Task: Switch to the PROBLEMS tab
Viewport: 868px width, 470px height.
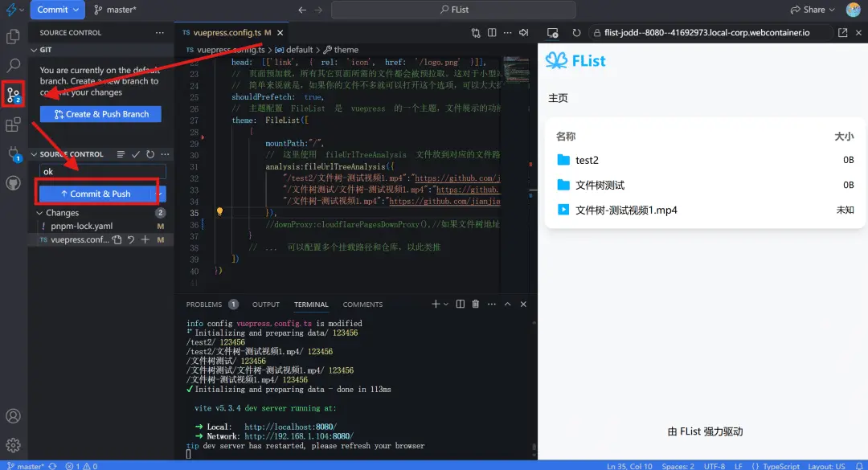Action: (204, 304)
